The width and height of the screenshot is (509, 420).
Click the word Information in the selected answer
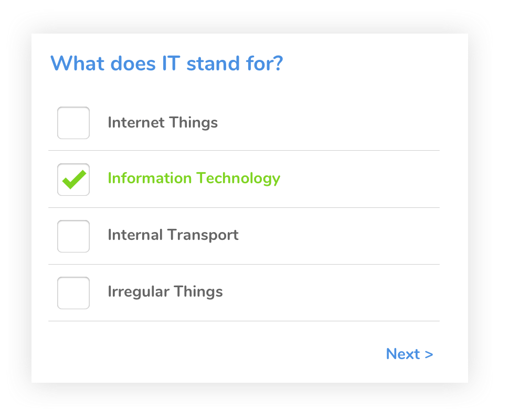(150, 178)
